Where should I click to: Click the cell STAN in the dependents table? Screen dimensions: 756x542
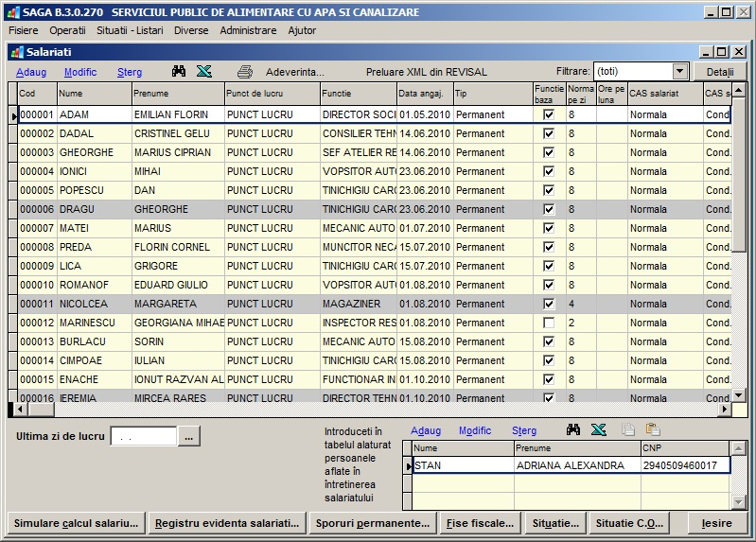pyautogui.click(x=463, y=465)
